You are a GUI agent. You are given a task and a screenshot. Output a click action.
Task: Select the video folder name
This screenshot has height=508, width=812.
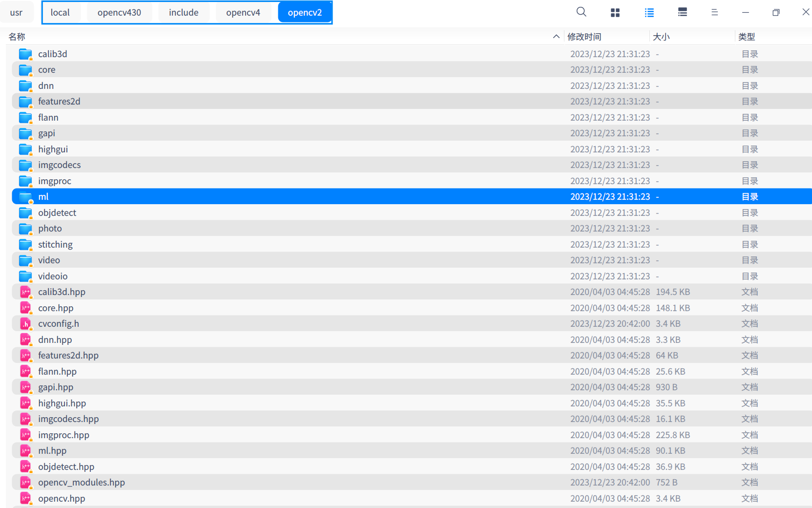tap(49, 260)
